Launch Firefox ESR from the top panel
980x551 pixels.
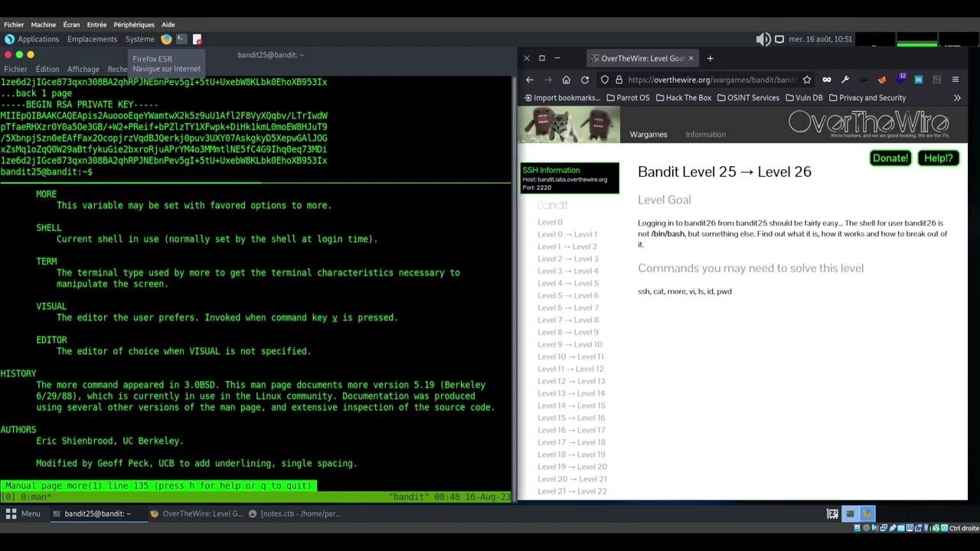click(166, 39)
